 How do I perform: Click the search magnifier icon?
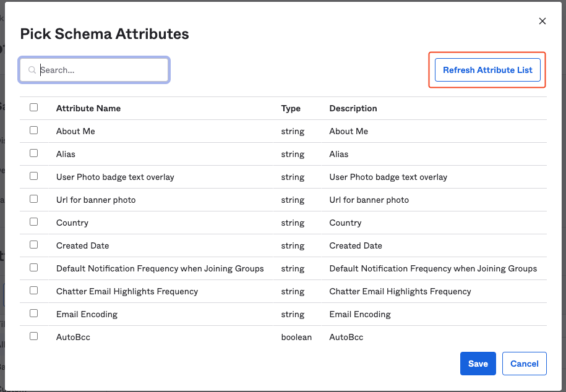[32, 70]
